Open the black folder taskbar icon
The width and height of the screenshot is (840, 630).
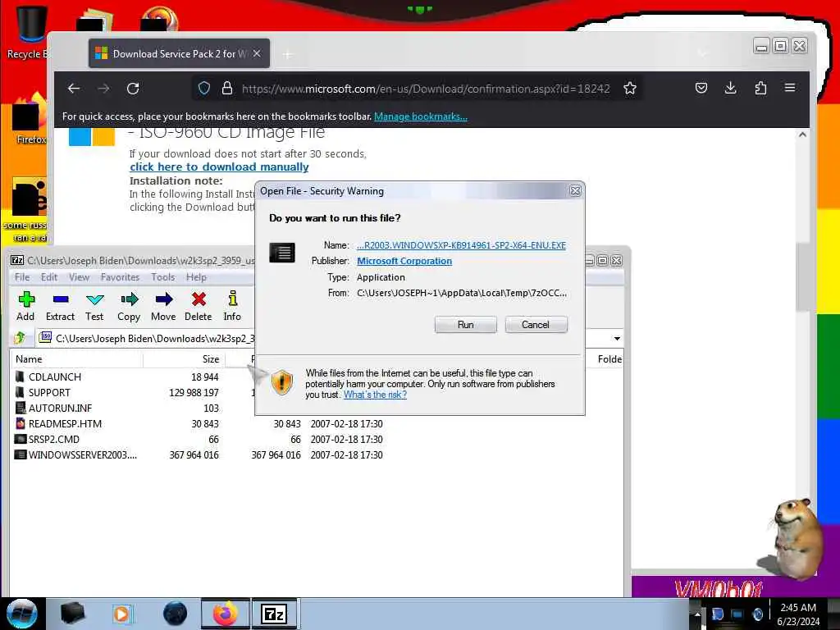[72, 614]
